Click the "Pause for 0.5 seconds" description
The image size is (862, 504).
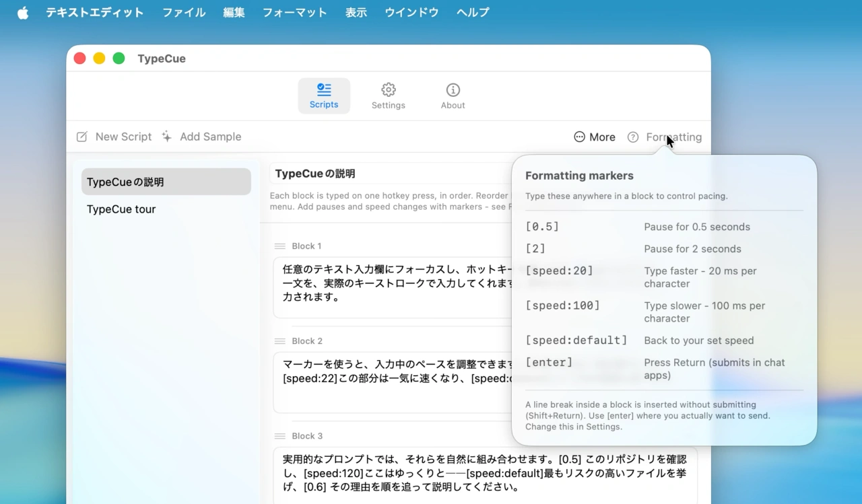click(x=697, y=227)
